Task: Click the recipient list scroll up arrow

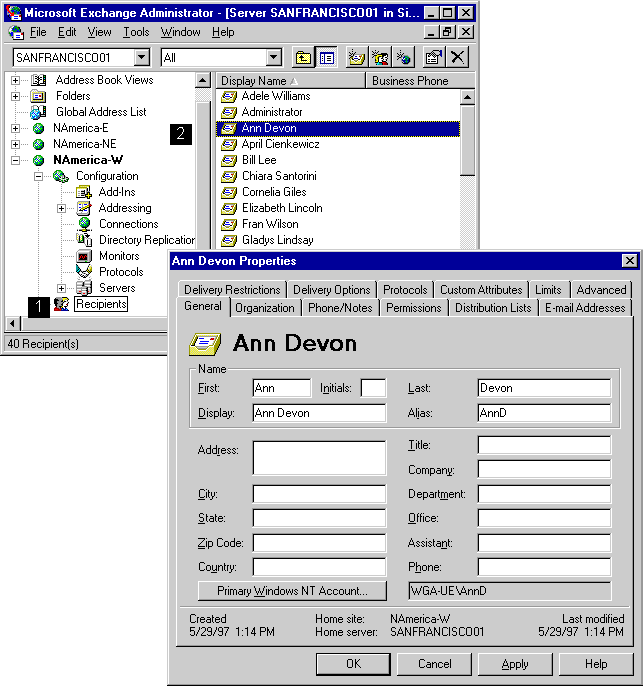Action: click(x=467, y=97)
